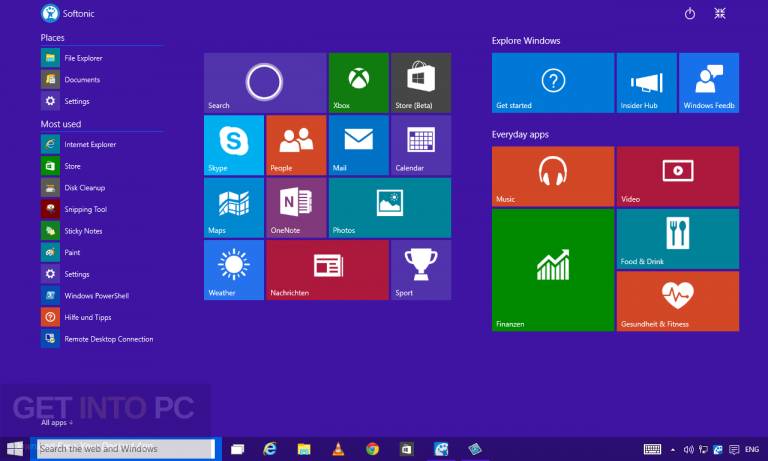Open the OneNote tile
Screen dimensions: 768x461
point(296,208)
